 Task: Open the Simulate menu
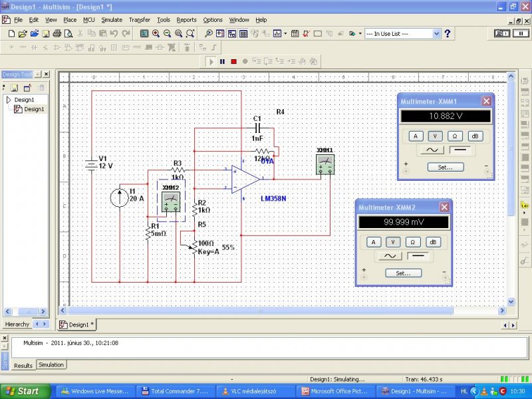[112, 20]
